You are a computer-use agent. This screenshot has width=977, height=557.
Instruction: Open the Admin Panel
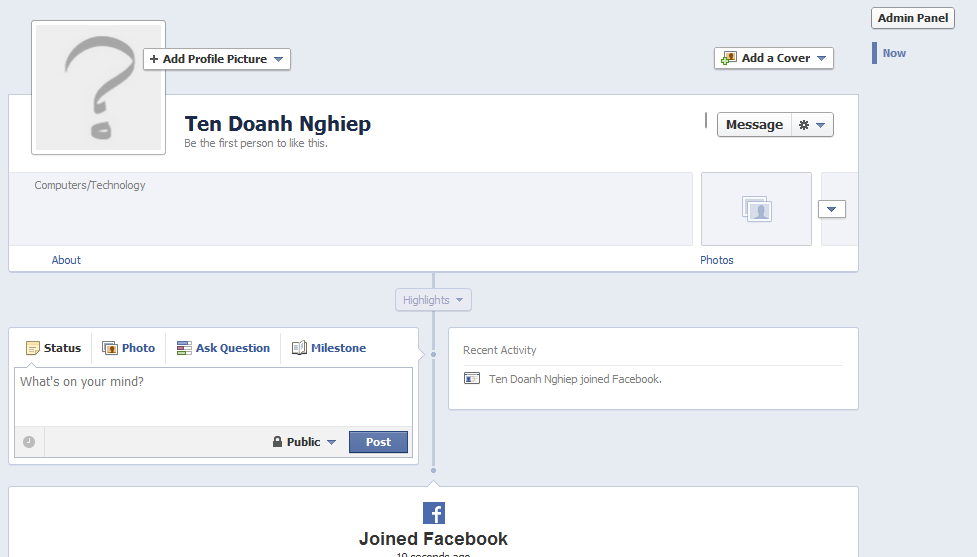(912, 18)
